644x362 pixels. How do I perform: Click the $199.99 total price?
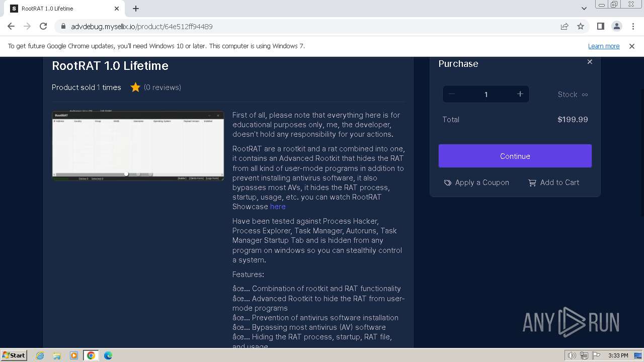point(573,120)
